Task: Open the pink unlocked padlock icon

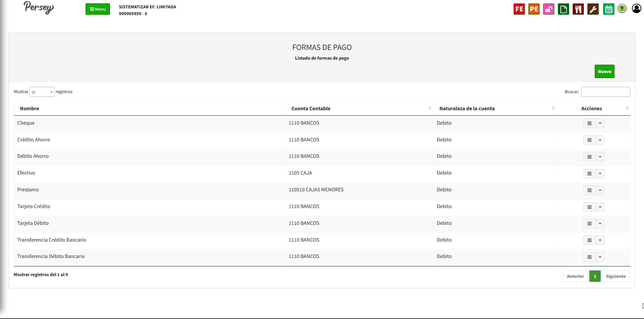Action: 548,9
